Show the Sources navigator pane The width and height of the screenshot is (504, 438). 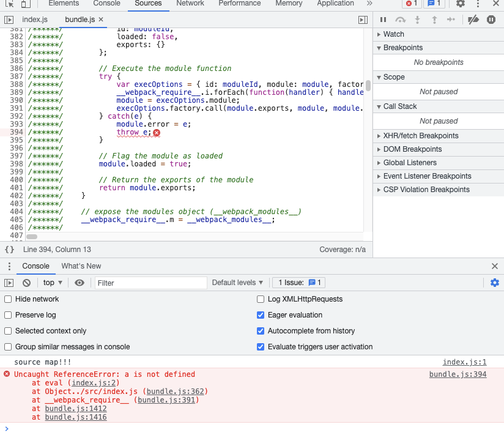(9, 20)
